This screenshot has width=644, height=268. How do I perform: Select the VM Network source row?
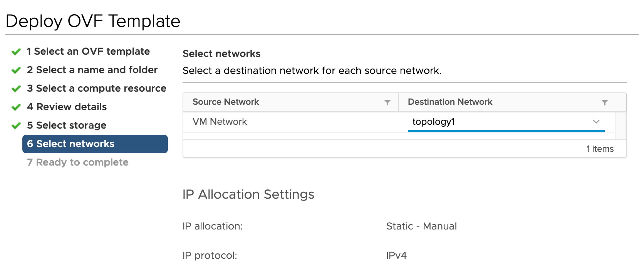pyautogui.click(x=220, y=122)
